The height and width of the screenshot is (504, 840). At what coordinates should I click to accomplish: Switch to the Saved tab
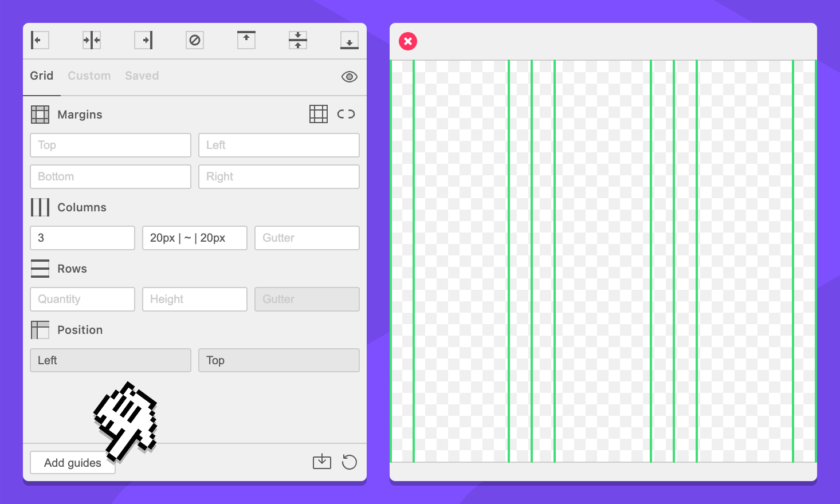coord(142,76)
